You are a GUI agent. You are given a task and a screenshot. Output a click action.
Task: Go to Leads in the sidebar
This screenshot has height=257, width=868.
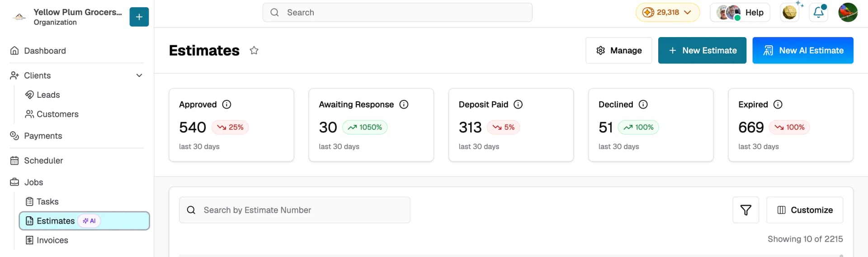48,95
